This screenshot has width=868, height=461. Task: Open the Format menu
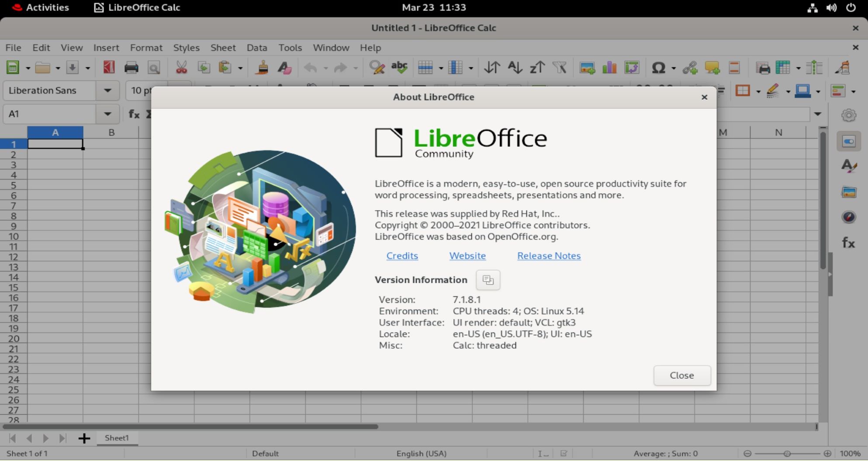[146, 48]
